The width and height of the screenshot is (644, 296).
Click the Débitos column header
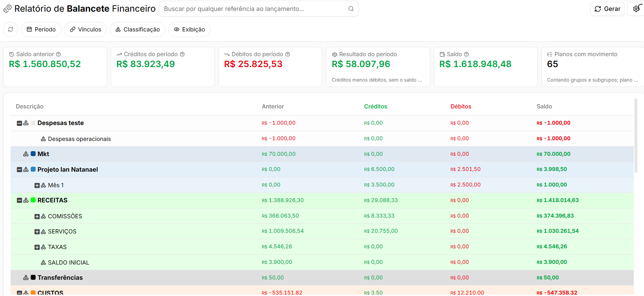[x=461, y=106]
